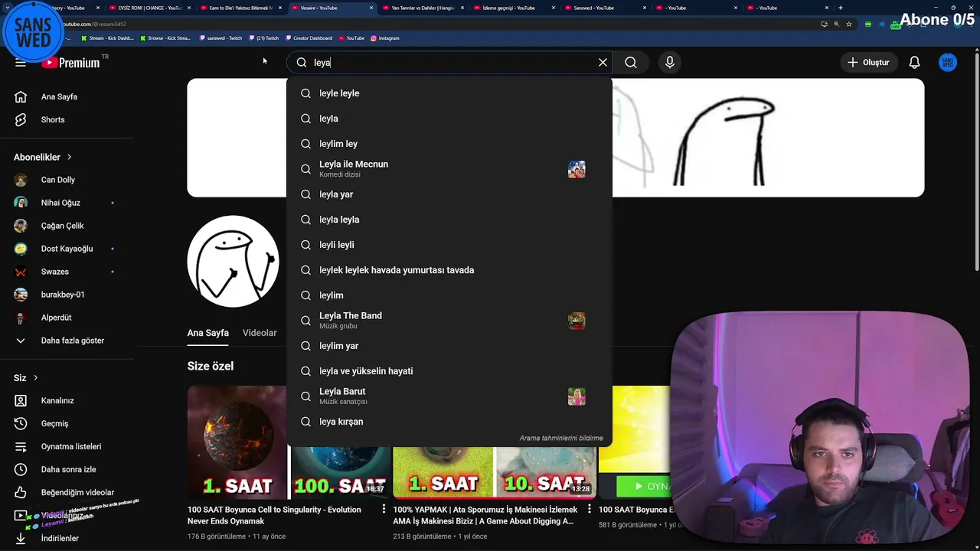Select leylek leylek havada yumurtası tavada

pos(449,270)
